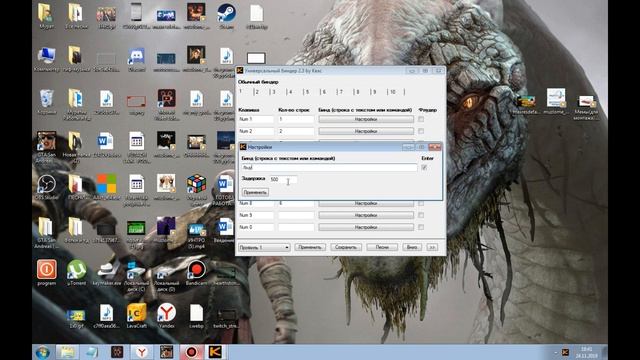Select the Recycle Bin desktop icon
The image size is (640, 360).
47,102
